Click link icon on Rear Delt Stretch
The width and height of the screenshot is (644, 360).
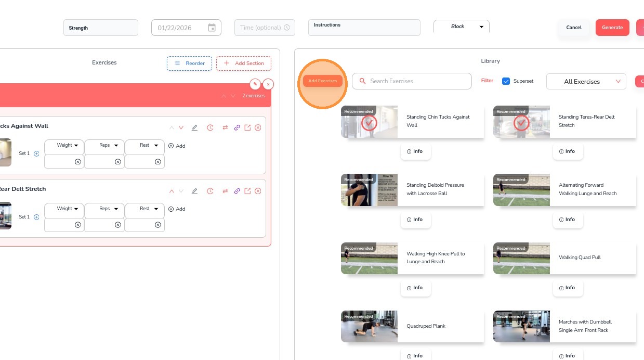click(237, 191)
